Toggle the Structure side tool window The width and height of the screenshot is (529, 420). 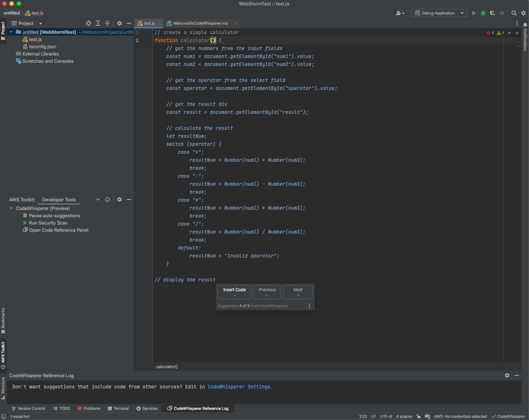tap(3, 388)
